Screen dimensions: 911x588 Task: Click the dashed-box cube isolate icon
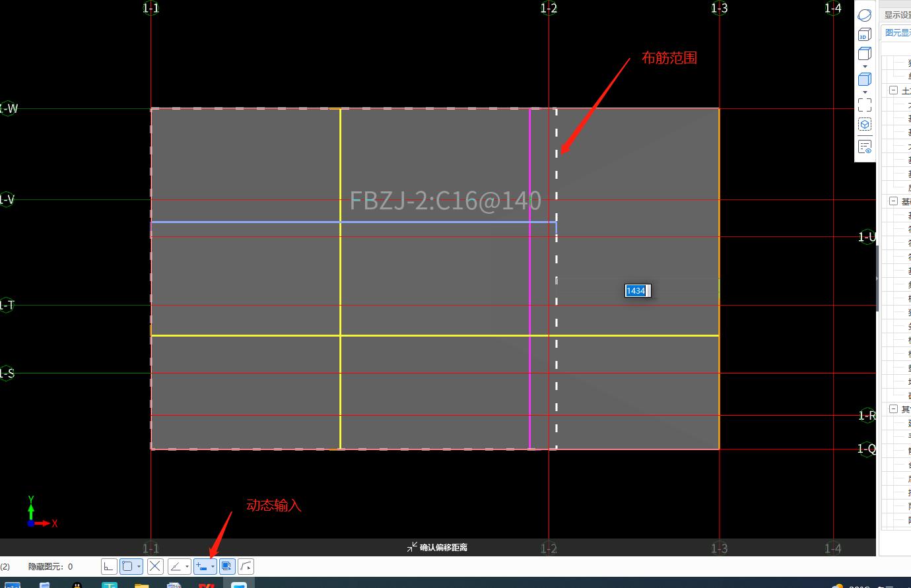click(865, 124)
